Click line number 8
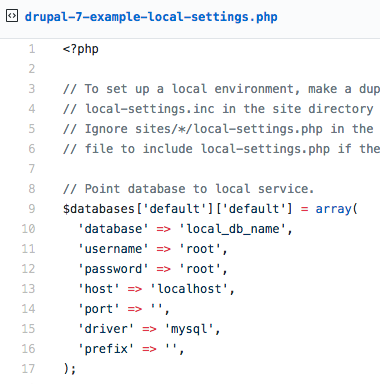Screen dimensions: 380x384 pos(32,189)
